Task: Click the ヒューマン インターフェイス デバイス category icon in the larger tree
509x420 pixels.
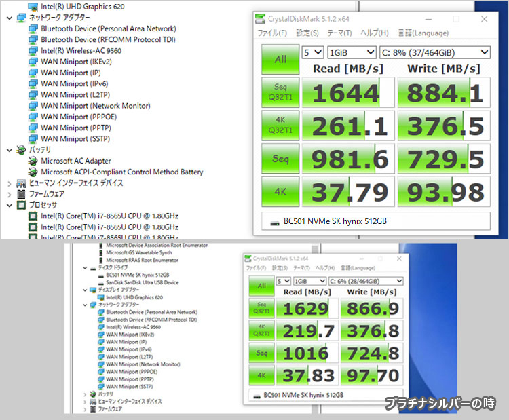Action: [22, 183]
